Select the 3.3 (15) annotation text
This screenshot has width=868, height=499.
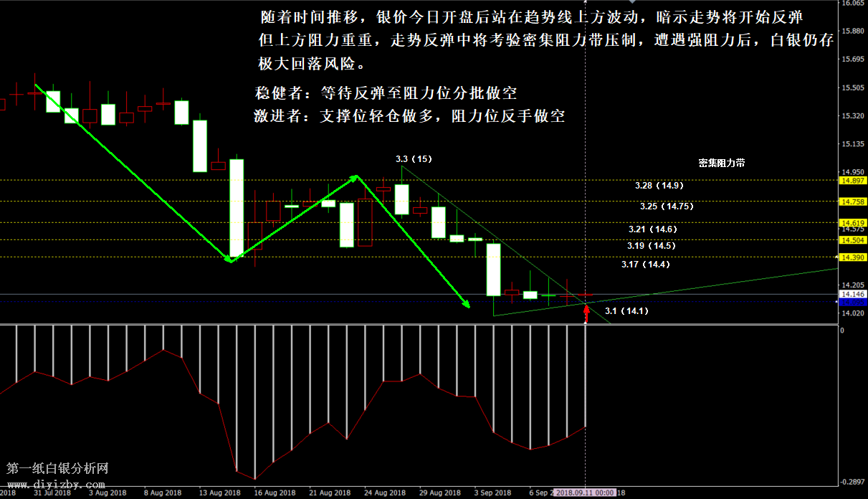(414, 158)
